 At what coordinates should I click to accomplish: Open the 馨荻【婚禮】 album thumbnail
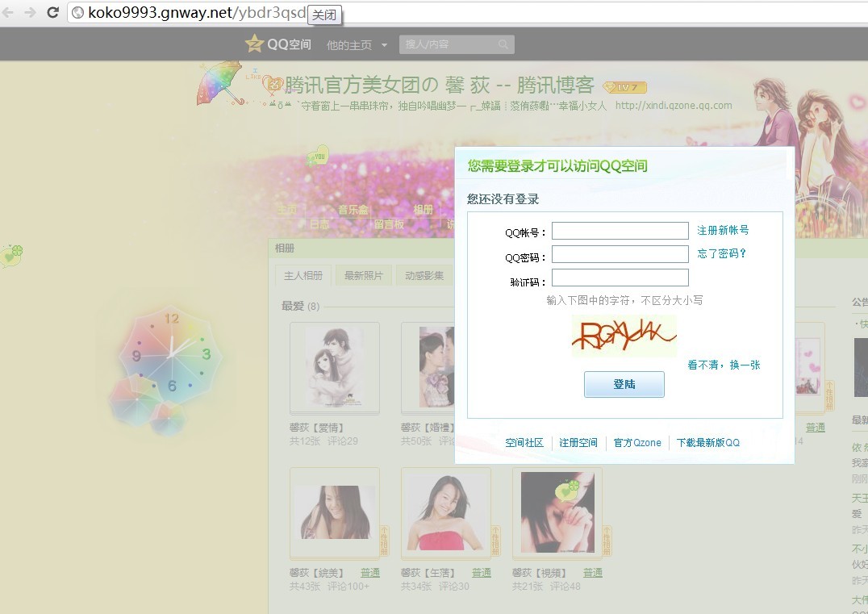(428, 368)
